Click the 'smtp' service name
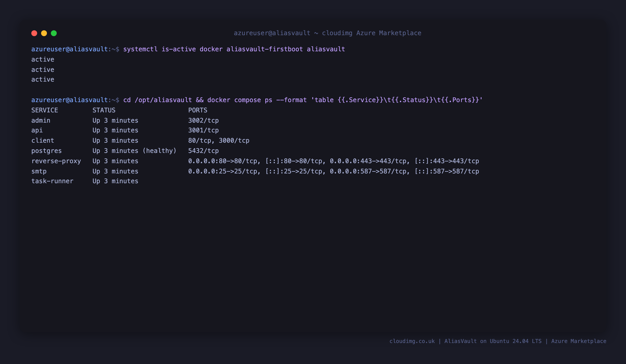 pyautogui.click(x=39, y=171)
